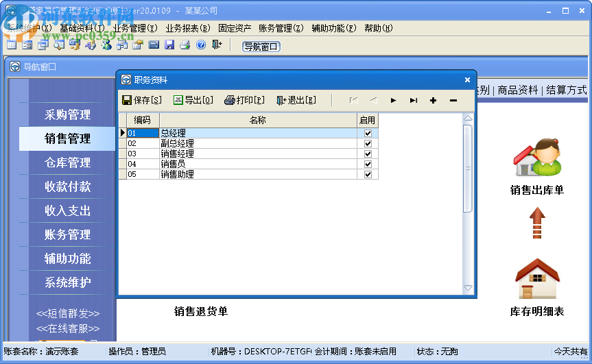Open the 账务管理(Z) menu
Screen dimensions: 592x364
(281, 28)
